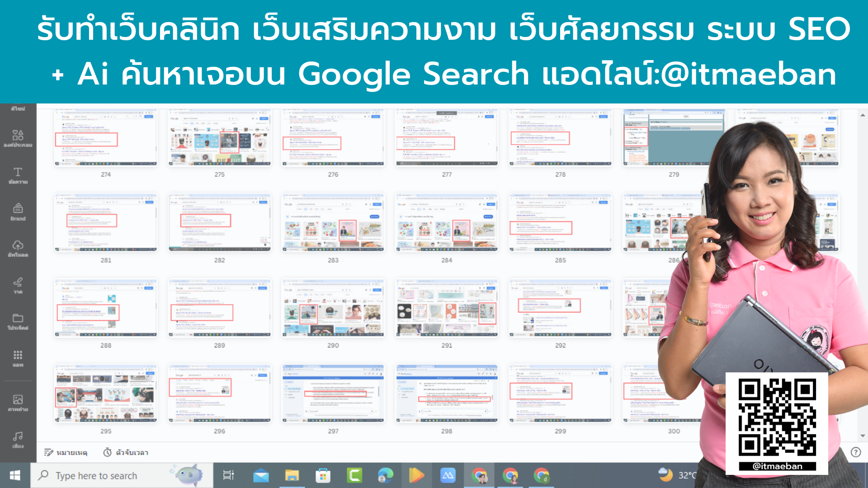Image resolution: width=868 pixels, height=488 pixels.
Task: Open File Explorer from taskbar
Action: point(292,475)
